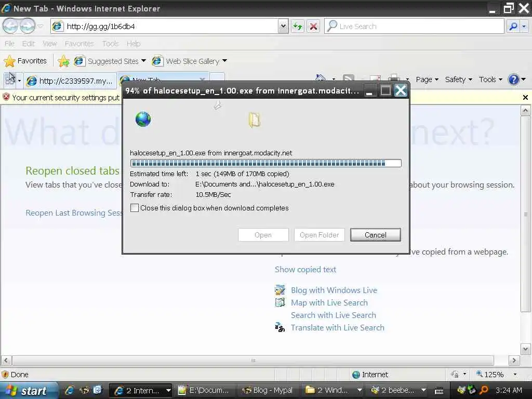Switch to the http://c2339597.my... tab
This screenshot has height=399, width=532.
pos(70,81)
